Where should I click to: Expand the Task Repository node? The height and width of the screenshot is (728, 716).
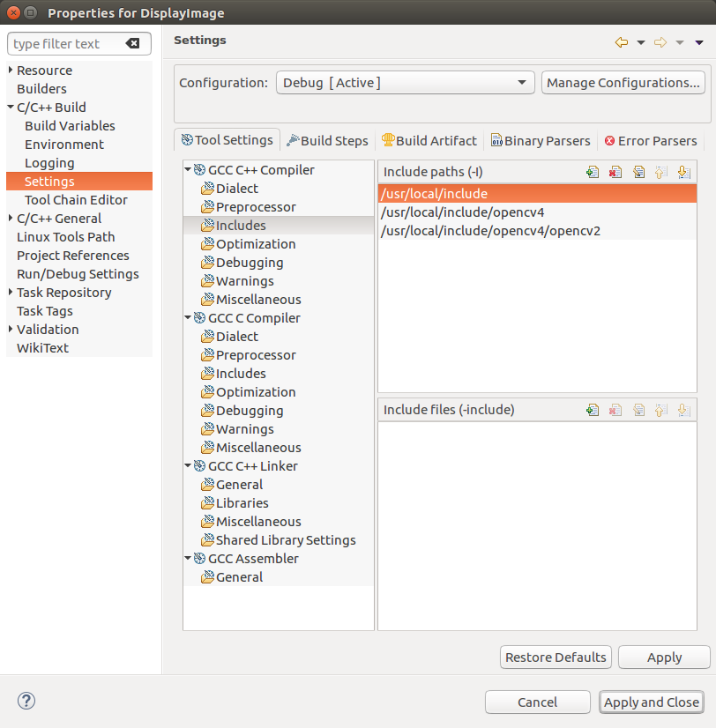11,292
